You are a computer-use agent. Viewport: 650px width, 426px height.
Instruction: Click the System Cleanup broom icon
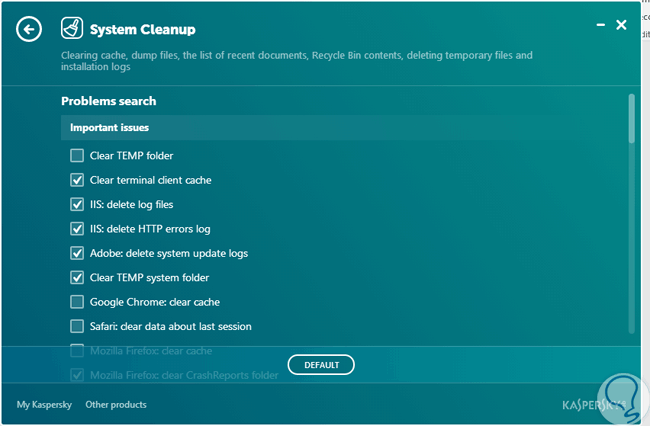72,28
